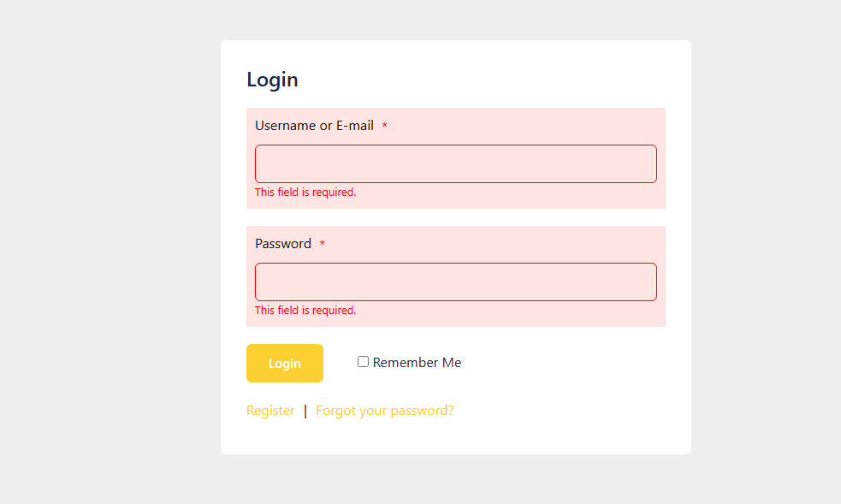Click the Username or E-mail label
This screenshot has height=504, width=841.
[314, 126]
